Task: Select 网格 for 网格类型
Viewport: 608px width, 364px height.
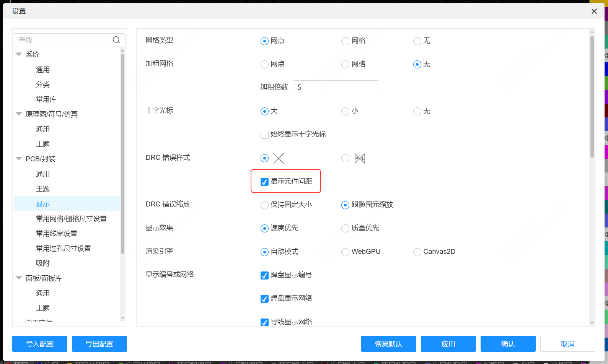Action: tap(345, 41)
